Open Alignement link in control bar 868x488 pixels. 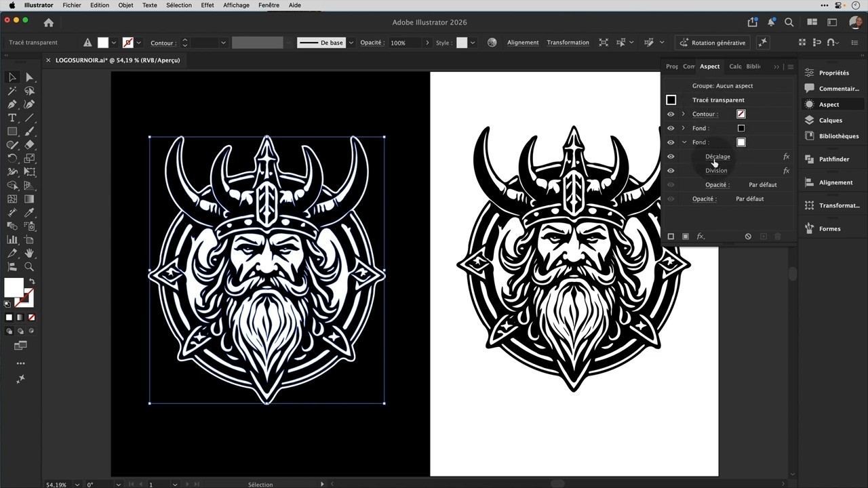523,43
